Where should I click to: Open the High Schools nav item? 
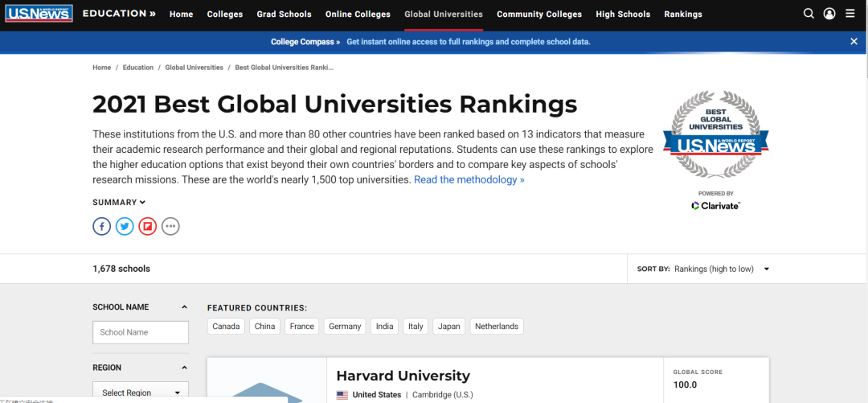click(623, 14)
